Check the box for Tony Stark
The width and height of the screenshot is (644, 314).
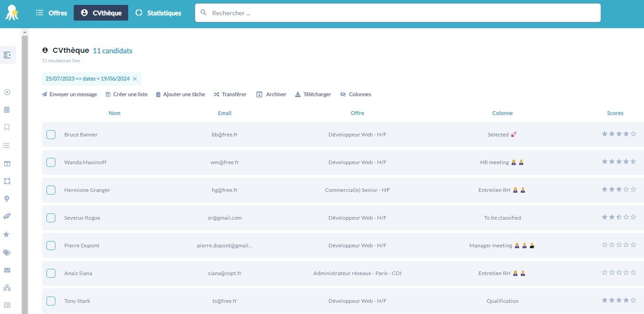51,301
